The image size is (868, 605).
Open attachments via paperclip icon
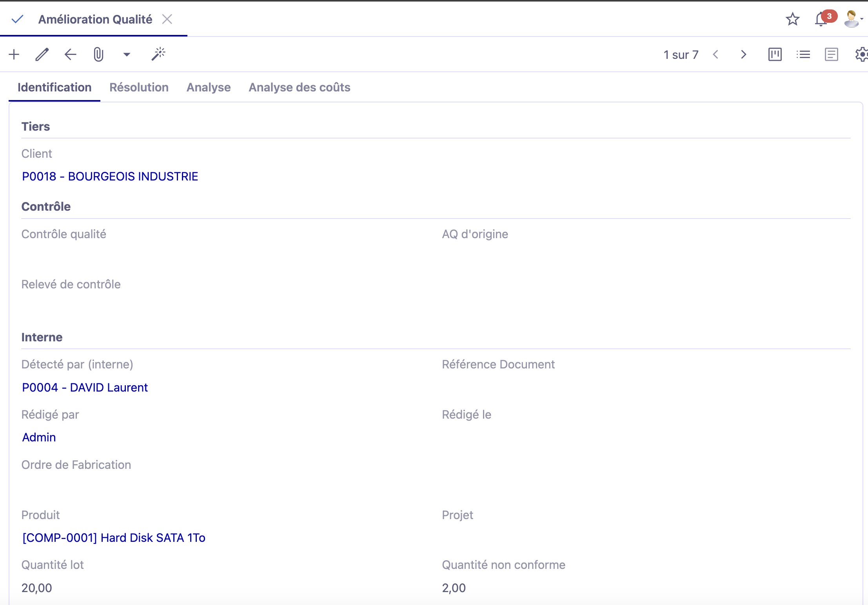click(x=98, y=55)
